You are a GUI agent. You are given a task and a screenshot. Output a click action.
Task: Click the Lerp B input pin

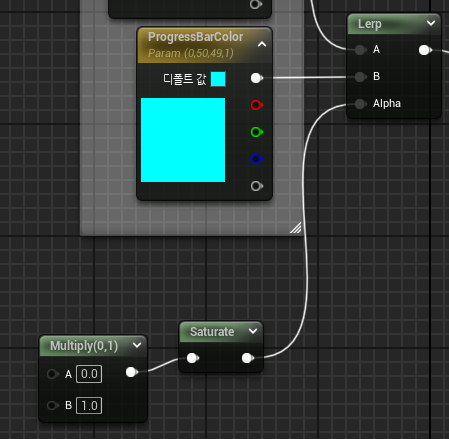pos(360,77)
